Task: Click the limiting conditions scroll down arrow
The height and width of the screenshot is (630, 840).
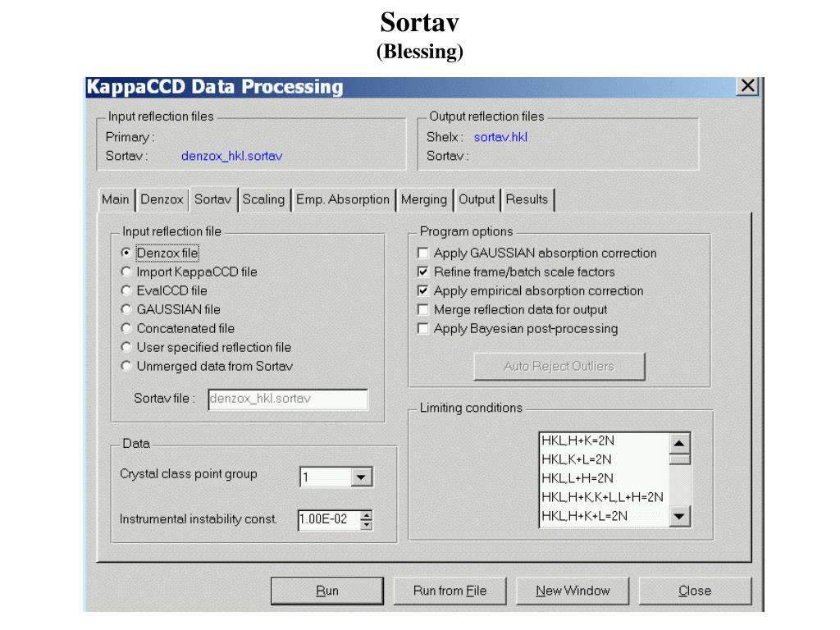Action: click(679, 517)
